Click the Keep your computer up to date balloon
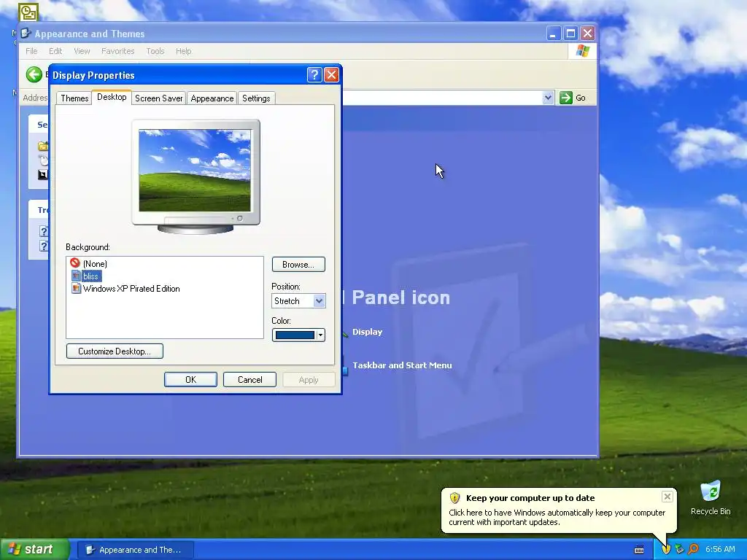This screenshot has height=560, width=747. pyautogui.click(x=558, y=510)
